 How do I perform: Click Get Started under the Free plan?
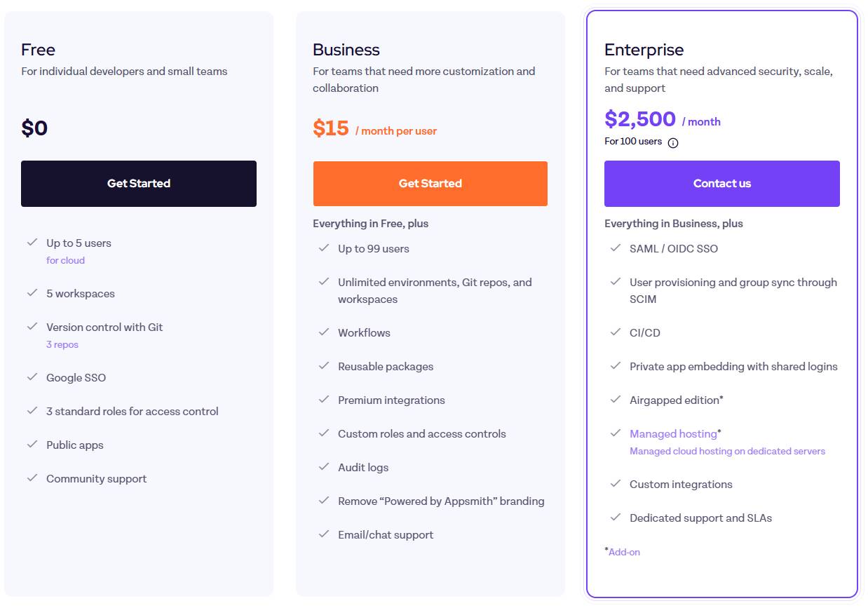tap(138, 183)
